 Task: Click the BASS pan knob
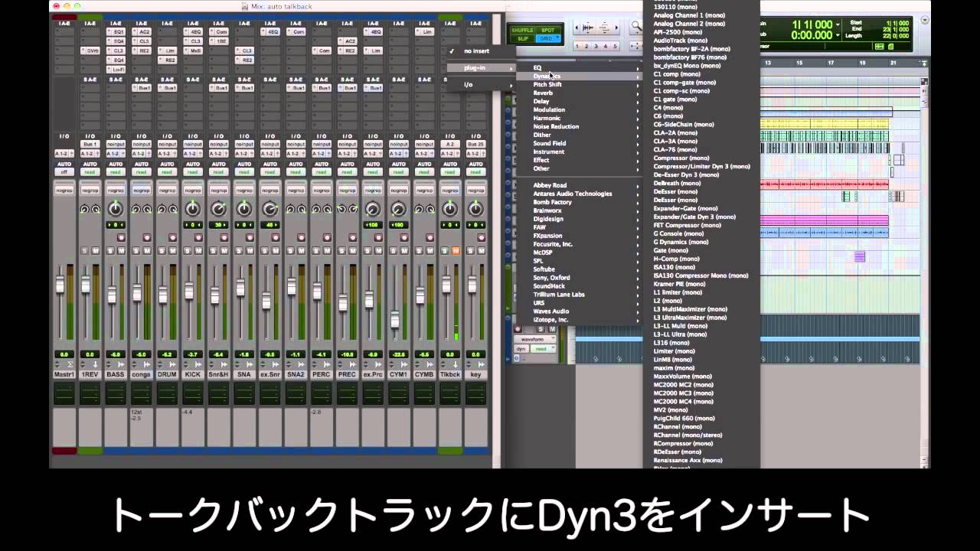pos(116,209)
